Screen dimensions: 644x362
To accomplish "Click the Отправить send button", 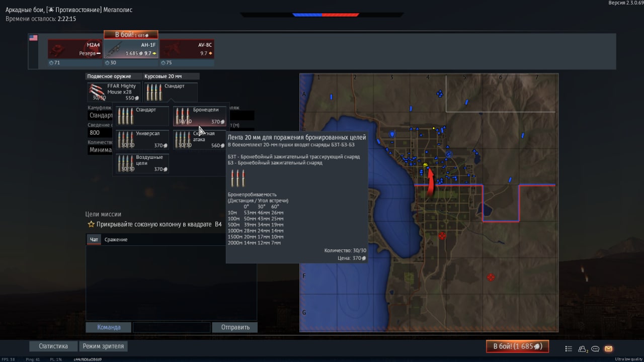I will (235, 327).
